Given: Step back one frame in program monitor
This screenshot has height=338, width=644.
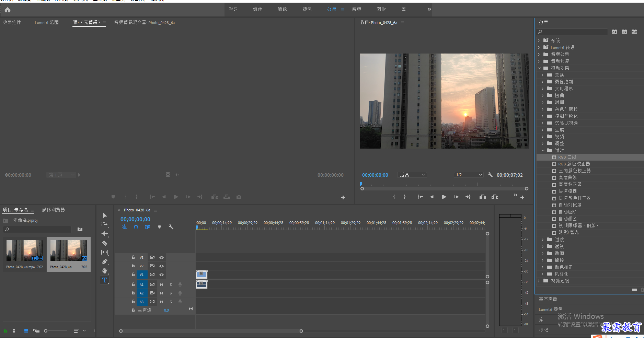Looking at the screenshot, I should coord(432,197).
